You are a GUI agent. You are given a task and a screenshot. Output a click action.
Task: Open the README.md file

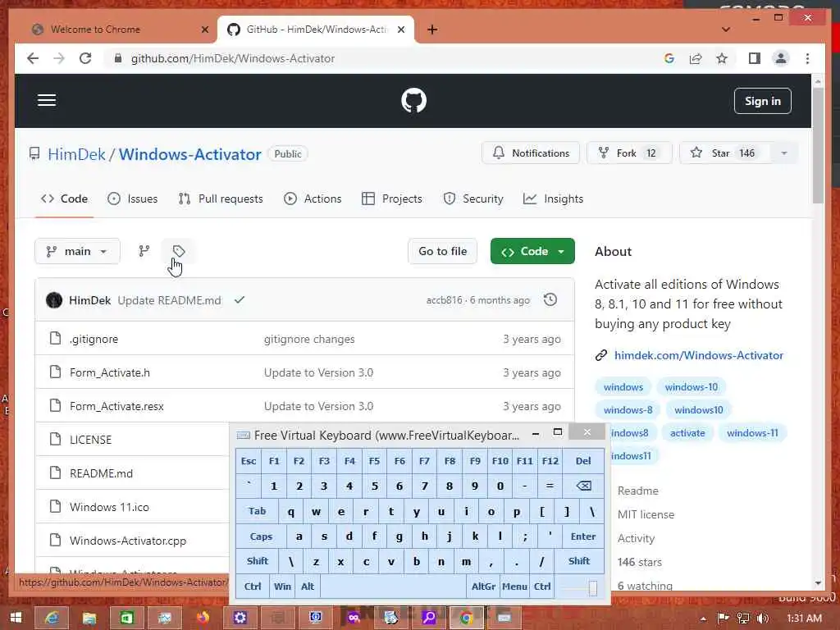[x=101, y=473]
